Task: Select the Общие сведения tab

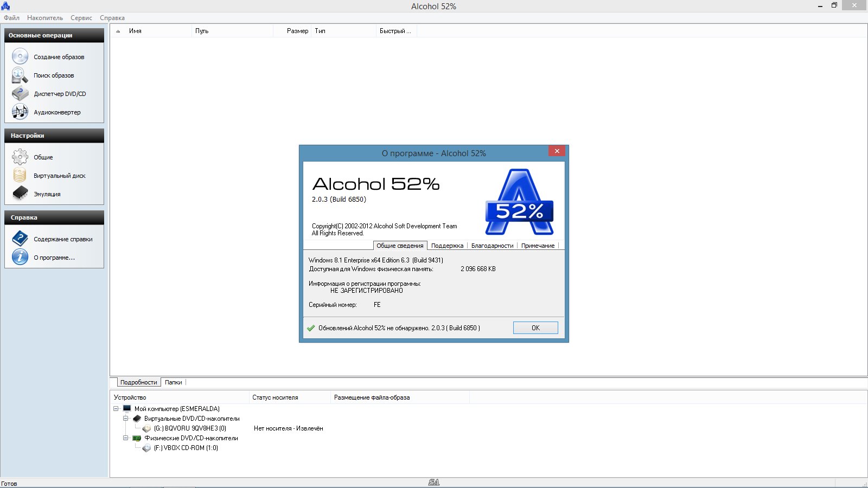Action: 400,246
